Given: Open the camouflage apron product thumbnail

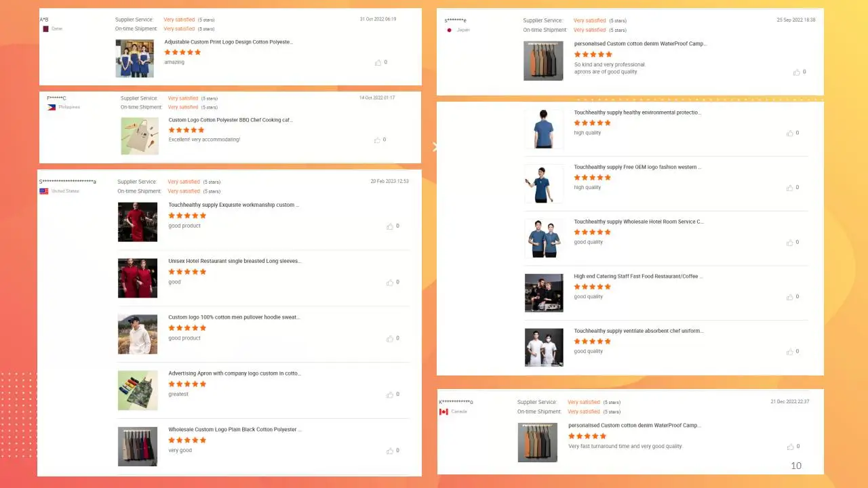Looking at the screenshot, I should point(138,390).
